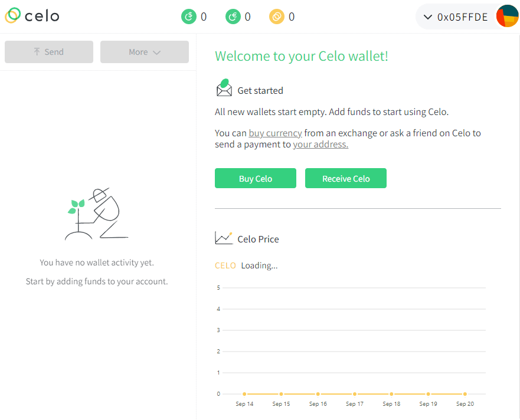Follow the buy currency link
The image size is (520, 420).
coord(275,133)
